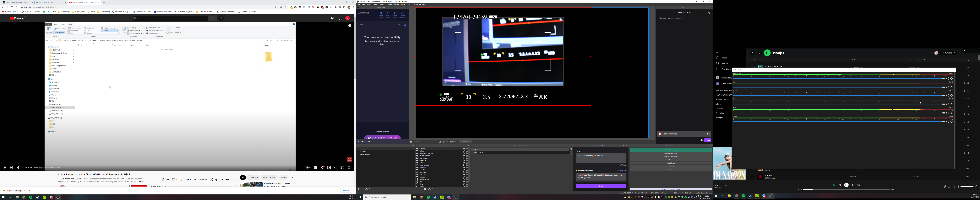Click the scene transition properties gear
Screen dimensions: 980x200
click(571, 150)
